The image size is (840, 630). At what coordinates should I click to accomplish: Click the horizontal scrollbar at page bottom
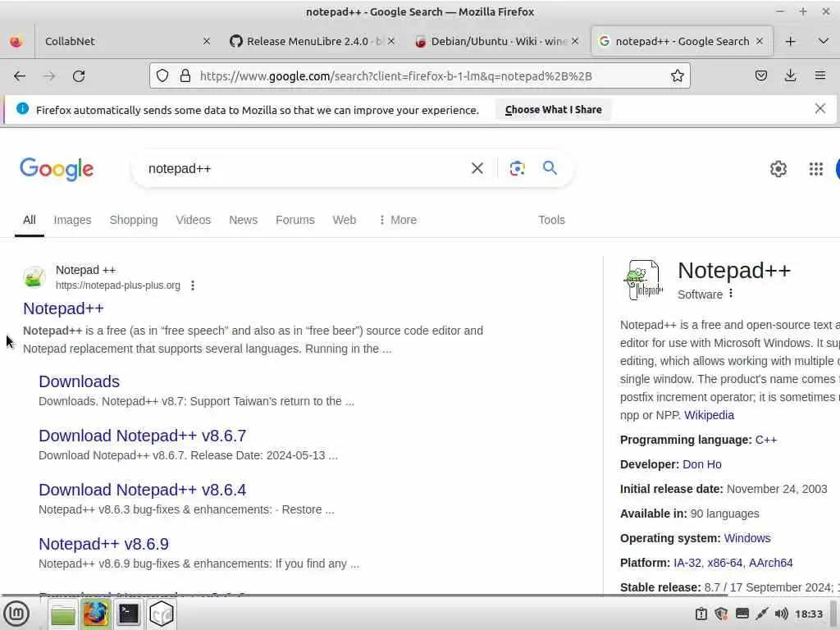tap(364, 596)
